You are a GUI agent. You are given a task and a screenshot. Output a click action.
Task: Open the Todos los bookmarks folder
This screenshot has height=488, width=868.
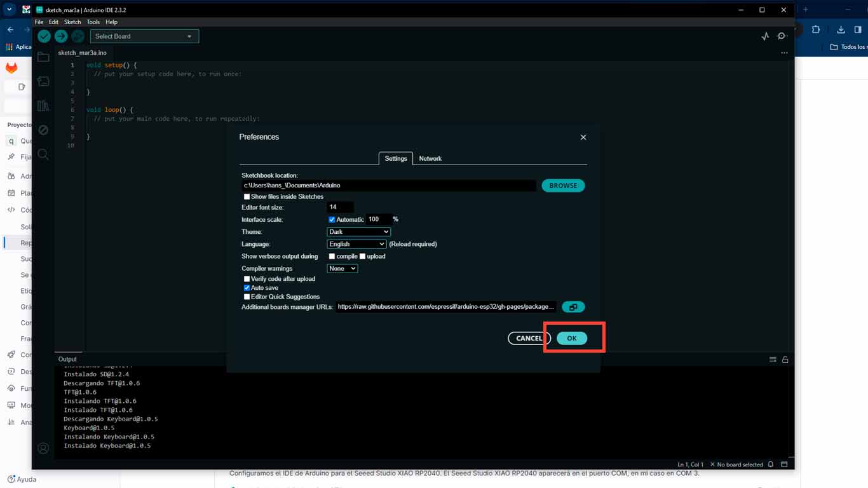point(848,47)
